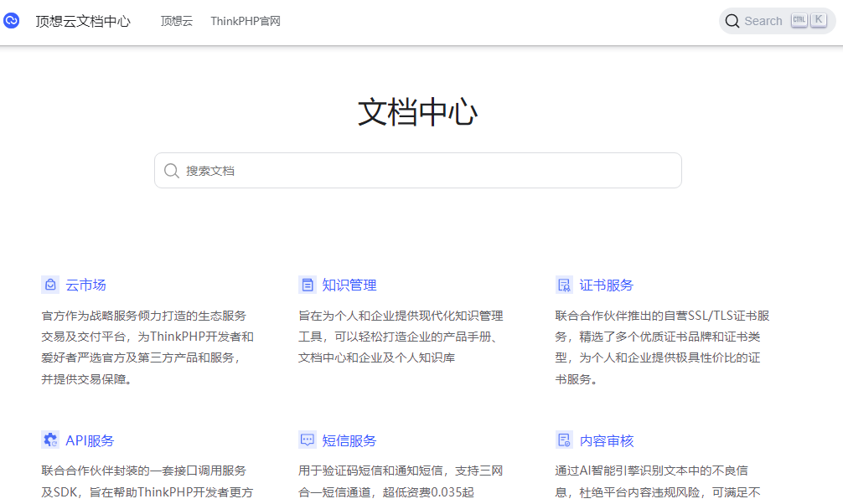The image size is (843, 504).
Task: Click the 顶想云文档中心 logo icon
Action: coord(11,20)
